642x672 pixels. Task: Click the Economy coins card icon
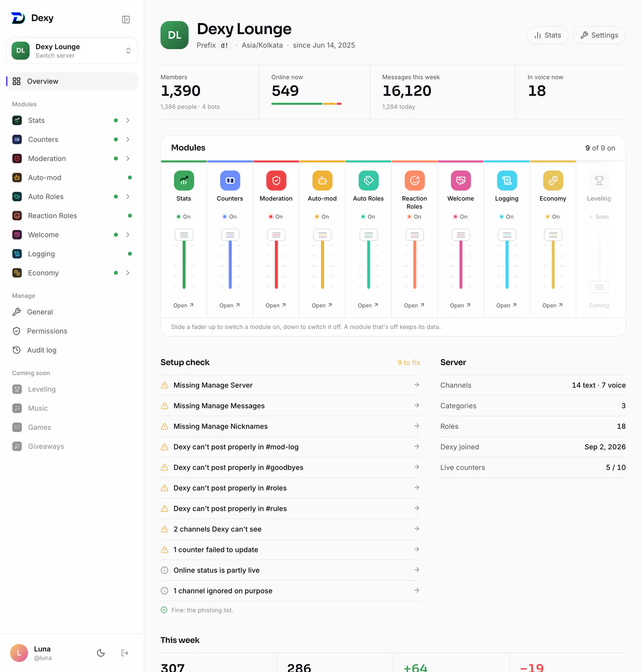pos(553,181)
